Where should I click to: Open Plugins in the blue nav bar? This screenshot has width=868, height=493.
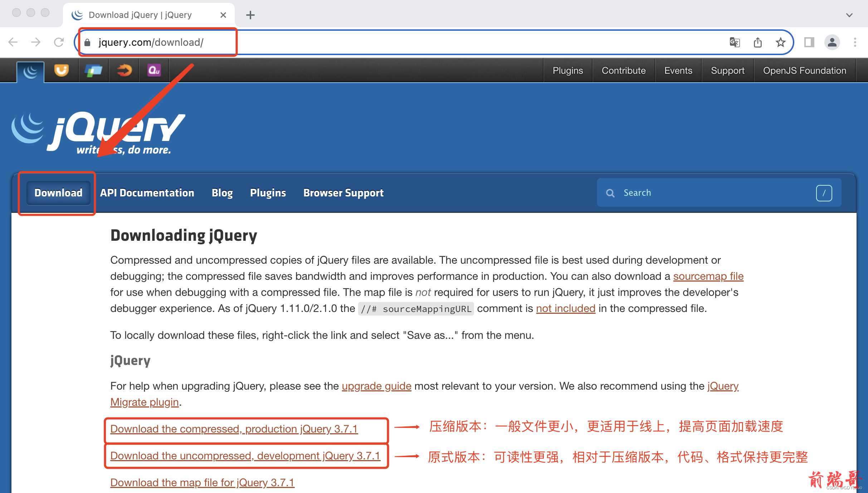[268, 193]
